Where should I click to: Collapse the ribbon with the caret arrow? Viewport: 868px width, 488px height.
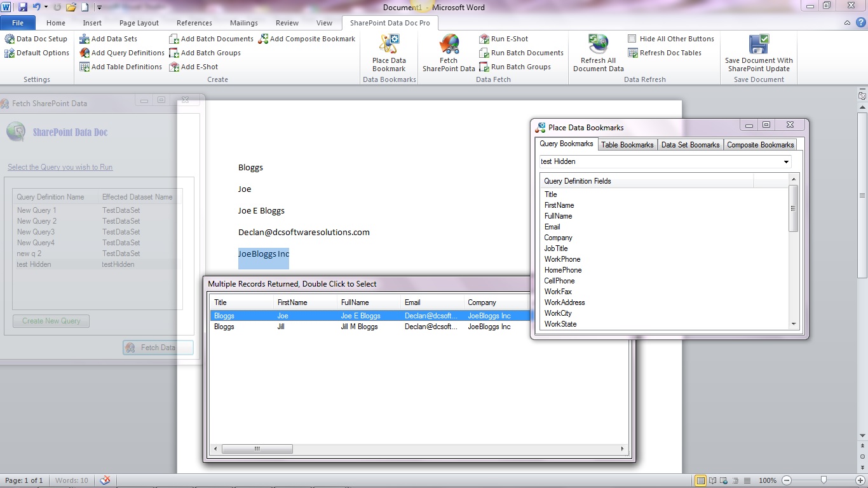coord(847,23)
